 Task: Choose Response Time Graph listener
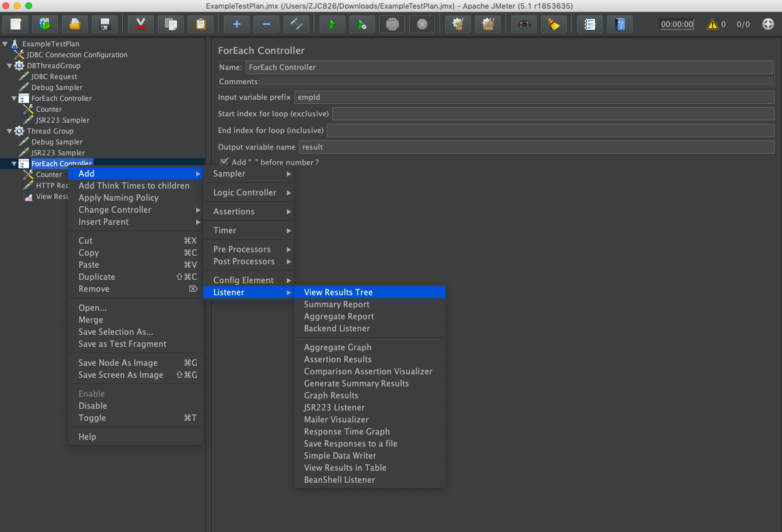click(369, 432)
